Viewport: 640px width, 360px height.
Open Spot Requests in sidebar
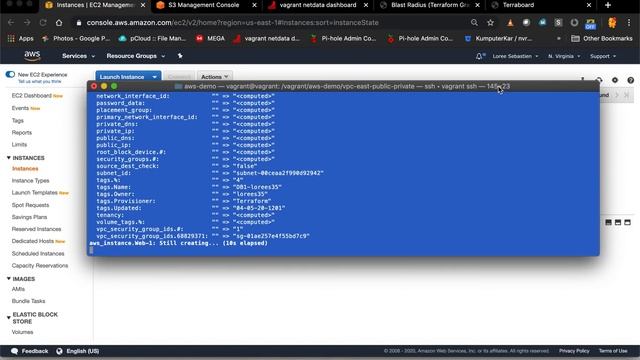[x=30, y=205]
